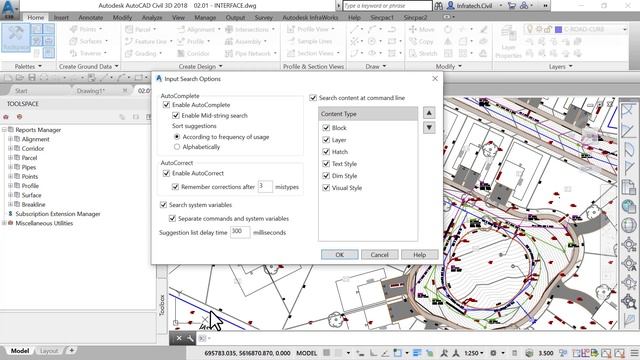This screenshot has width=640, height=360.
Task: Click the mistypes count input field
Action: pyautogui.click(x=265, y=187)
